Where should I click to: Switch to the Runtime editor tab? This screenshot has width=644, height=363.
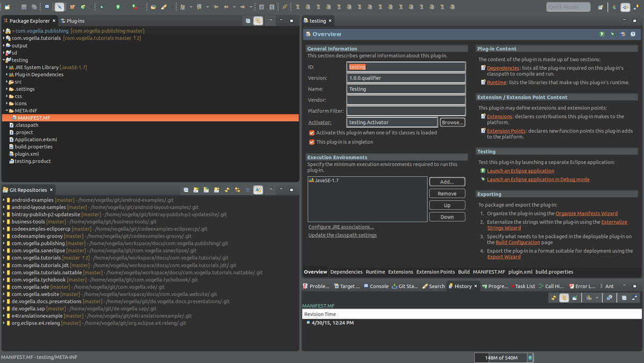[375, 272]
